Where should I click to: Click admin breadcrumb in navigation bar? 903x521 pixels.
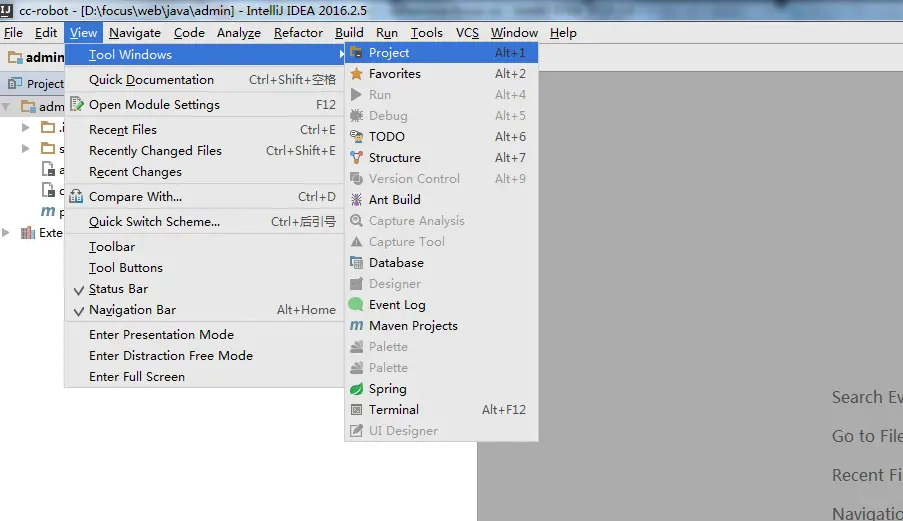45,57
